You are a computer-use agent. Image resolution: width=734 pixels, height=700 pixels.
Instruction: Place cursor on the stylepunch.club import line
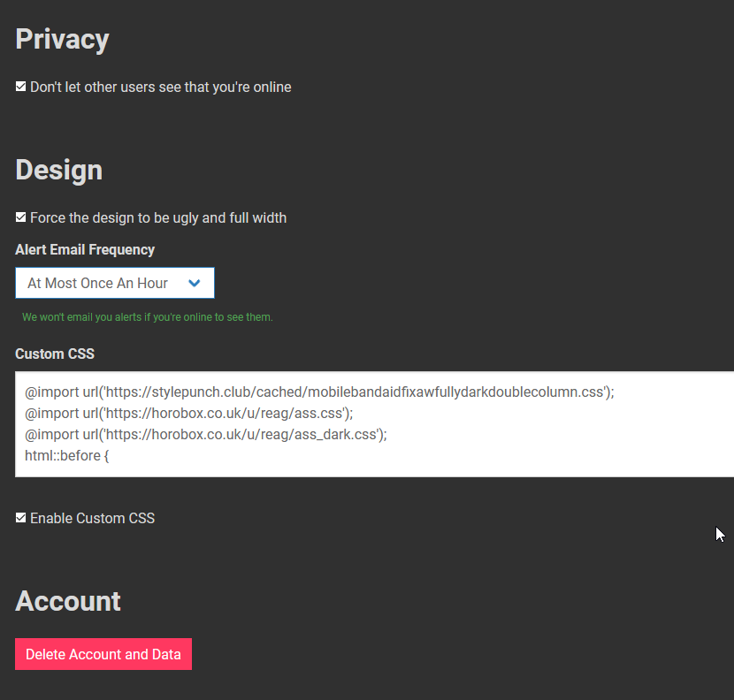coord(319,392)
